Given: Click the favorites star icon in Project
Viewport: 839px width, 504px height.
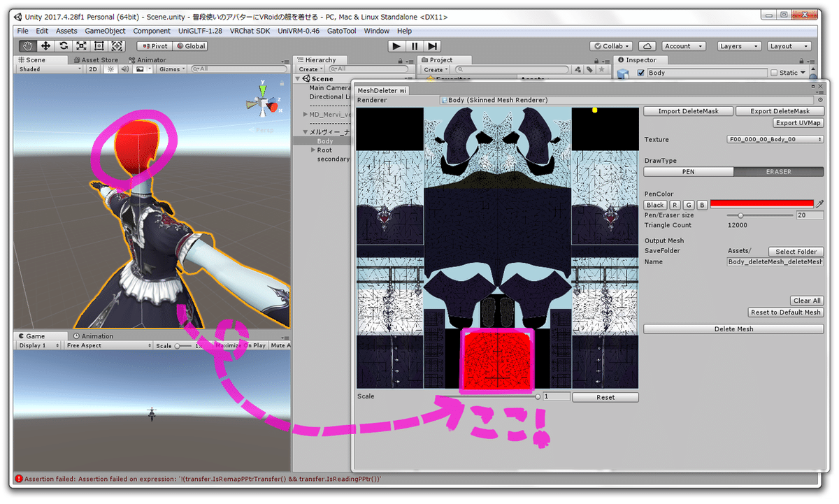Looking at the screenshot, I should click(x=601, y=70).
